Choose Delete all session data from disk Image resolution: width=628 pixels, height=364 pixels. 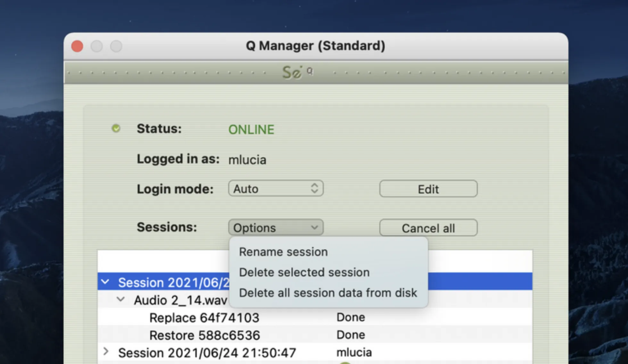point(328,293)
